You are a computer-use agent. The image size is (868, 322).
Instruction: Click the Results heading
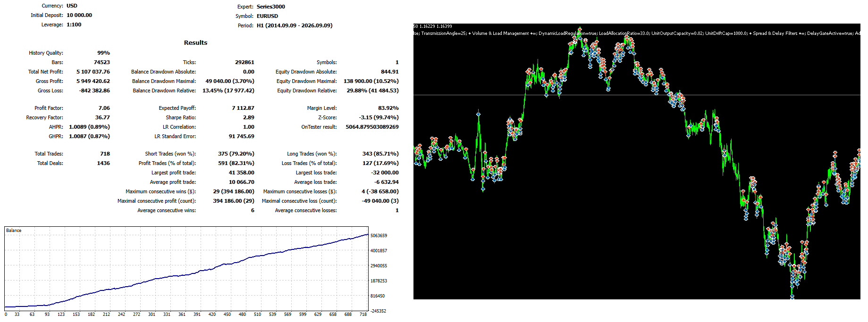pos(195,42)
